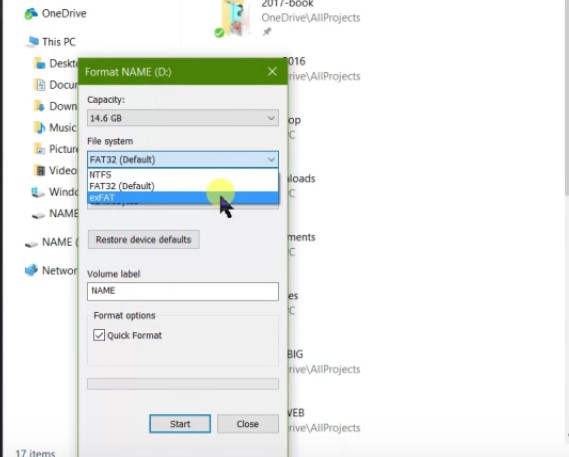Open the OneDrive cloud icon
The height and width of the screenshot is (457, 569).
click(31, 14)
